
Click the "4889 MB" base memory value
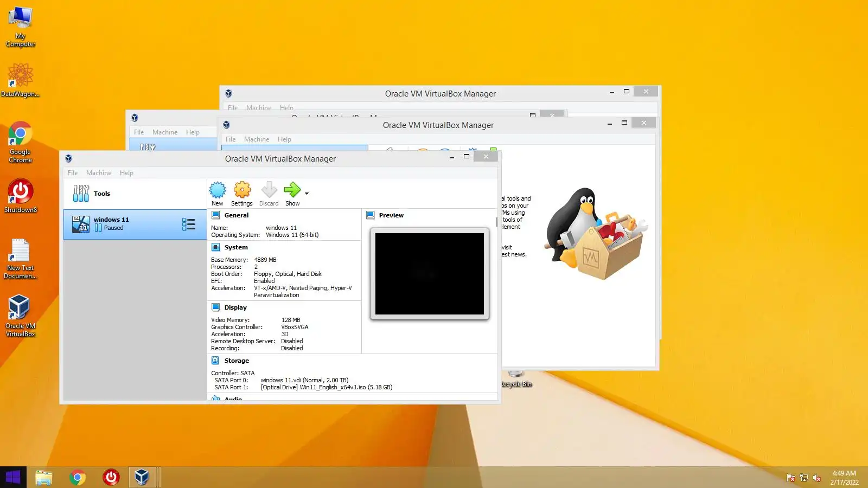265,260
